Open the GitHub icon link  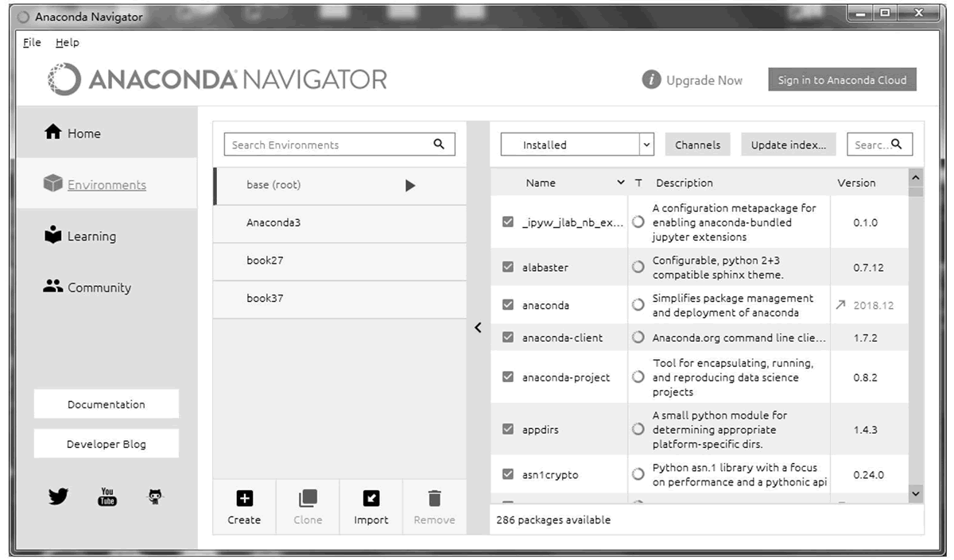click(156, 497)
